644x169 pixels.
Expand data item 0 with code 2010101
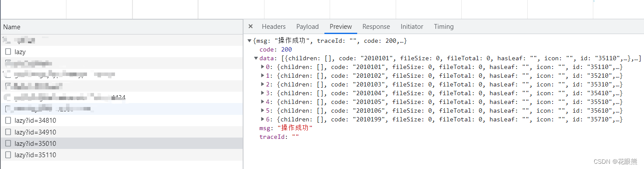(x=263, y=67)
